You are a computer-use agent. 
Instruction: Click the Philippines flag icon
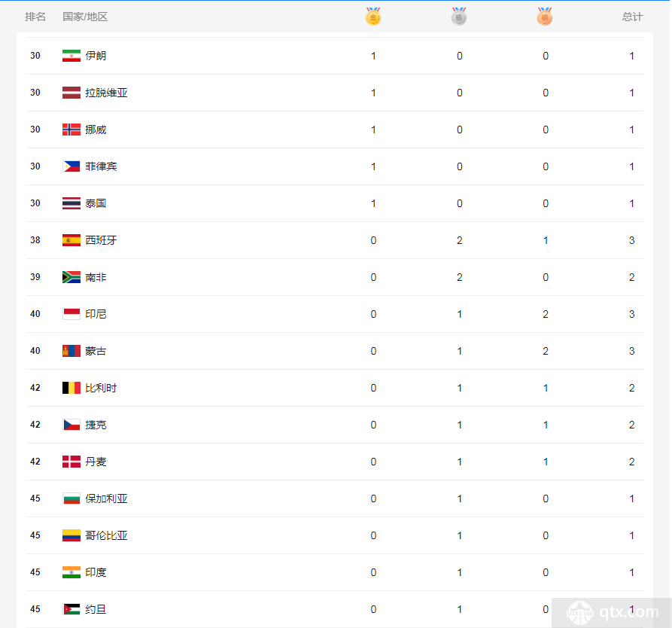pyautogui.click(x=71, y=166)
